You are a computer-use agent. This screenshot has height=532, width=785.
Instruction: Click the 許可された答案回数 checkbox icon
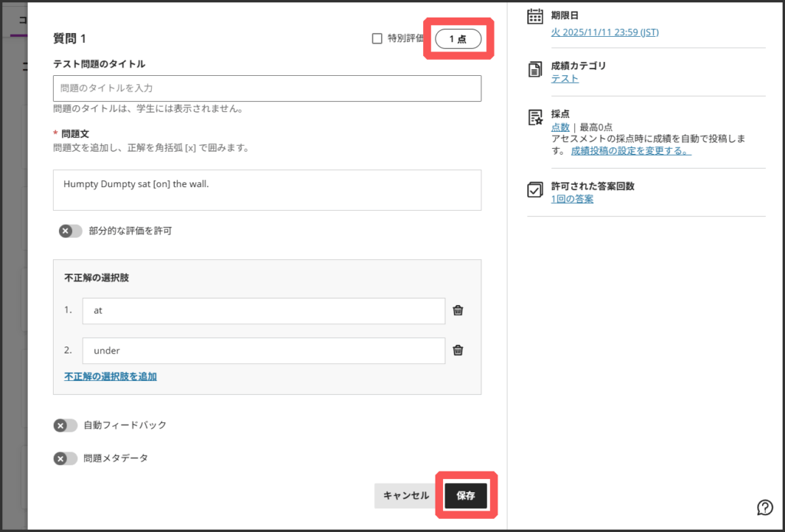(535, 190)
